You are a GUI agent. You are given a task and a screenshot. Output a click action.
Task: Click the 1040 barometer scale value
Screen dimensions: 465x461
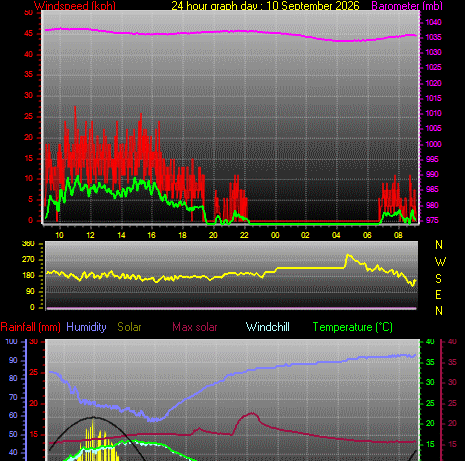point(433,22)
